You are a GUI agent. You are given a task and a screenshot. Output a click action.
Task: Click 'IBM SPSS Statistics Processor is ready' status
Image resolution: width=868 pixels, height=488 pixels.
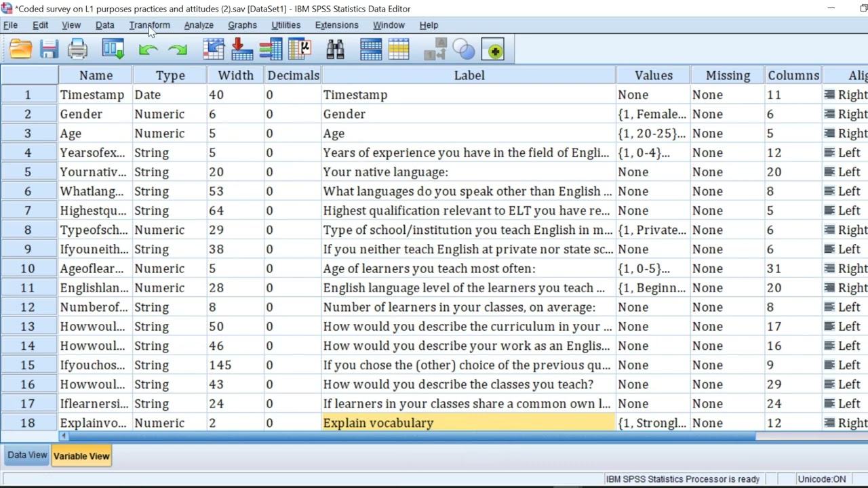[682, 479]
